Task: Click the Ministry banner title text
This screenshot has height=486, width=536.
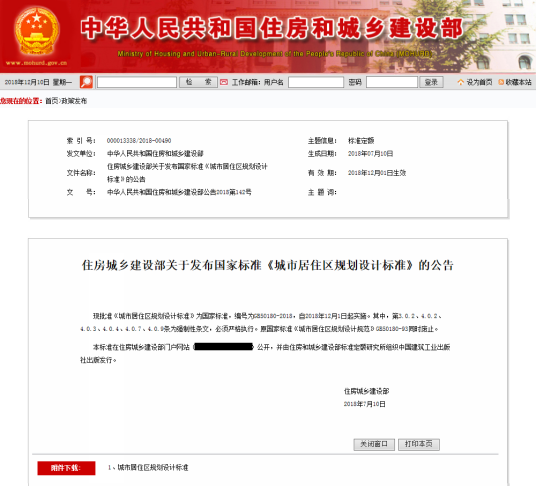Action: [x=272, y=28]
